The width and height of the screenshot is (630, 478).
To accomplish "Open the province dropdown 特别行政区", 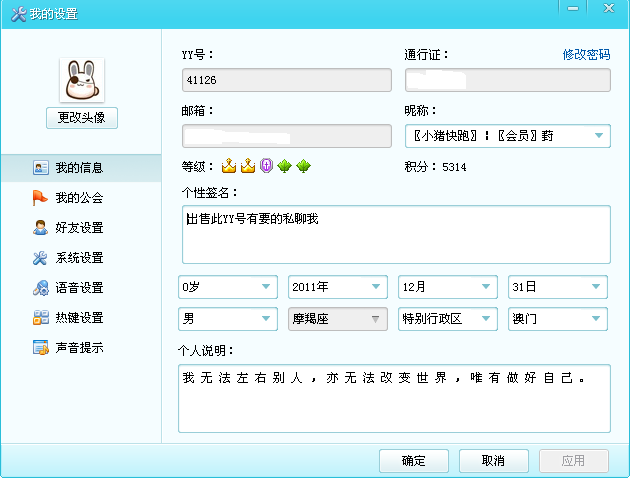I will (448, 319).
